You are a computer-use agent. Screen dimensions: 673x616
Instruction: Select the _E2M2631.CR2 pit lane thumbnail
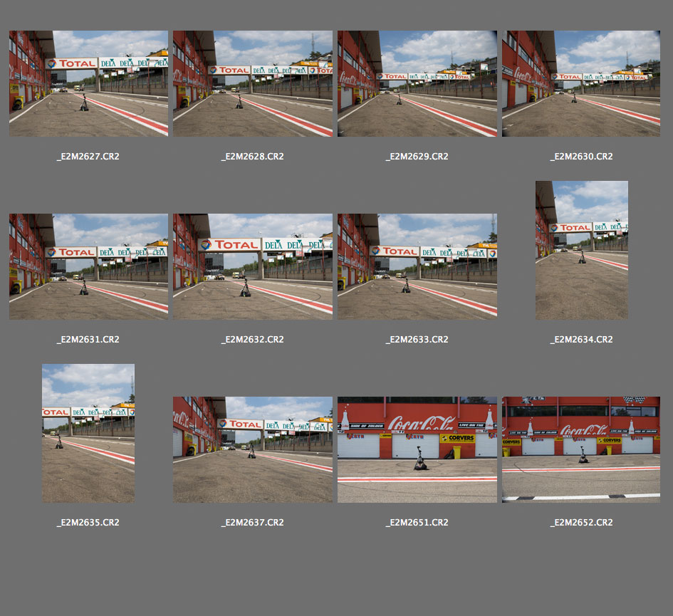click(88, 266)
